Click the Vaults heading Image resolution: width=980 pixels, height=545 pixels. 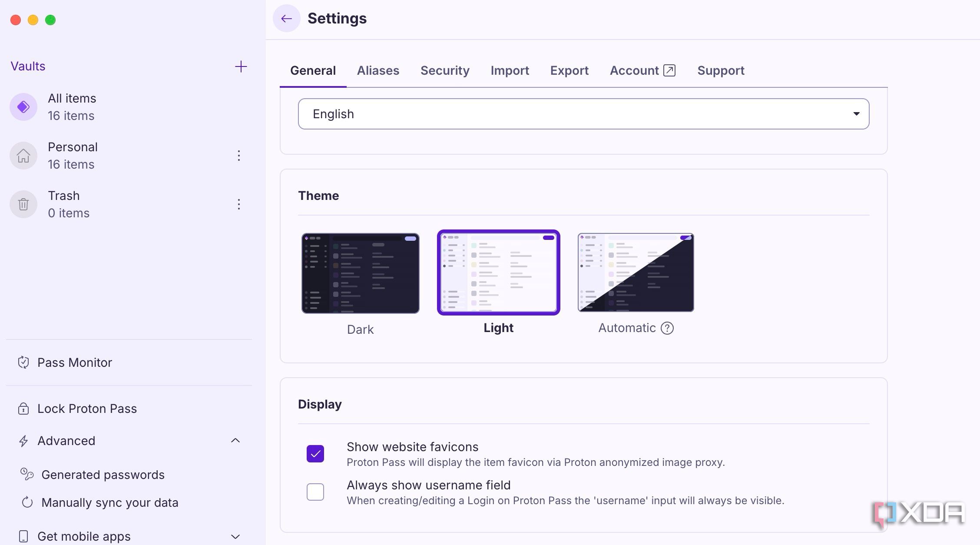pos(28,66)
